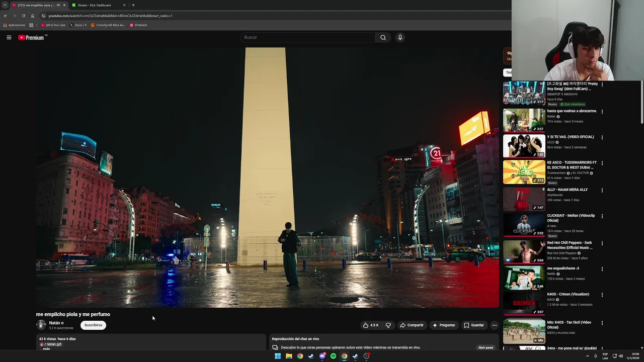Click the Compartir share button

click(412, 325)
